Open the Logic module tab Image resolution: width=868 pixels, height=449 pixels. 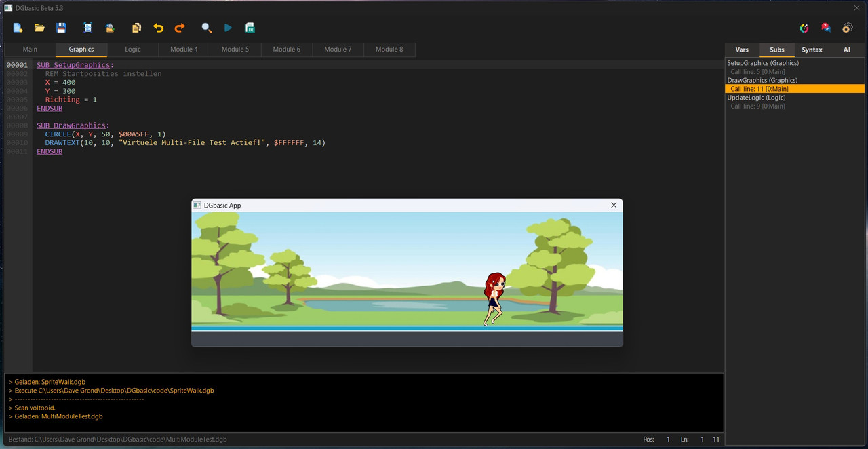(133, 50)
